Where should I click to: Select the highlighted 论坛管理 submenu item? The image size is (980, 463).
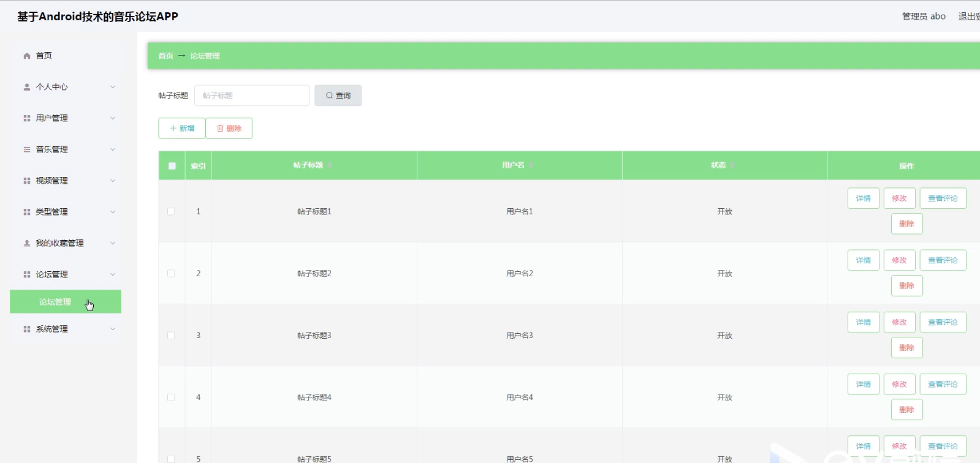(x=66, y=301)
